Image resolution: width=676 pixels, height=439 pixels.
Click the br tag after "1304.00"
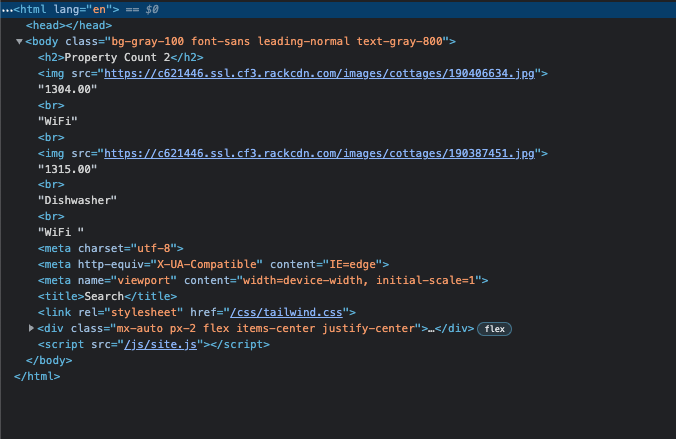(x=51, y=105)
